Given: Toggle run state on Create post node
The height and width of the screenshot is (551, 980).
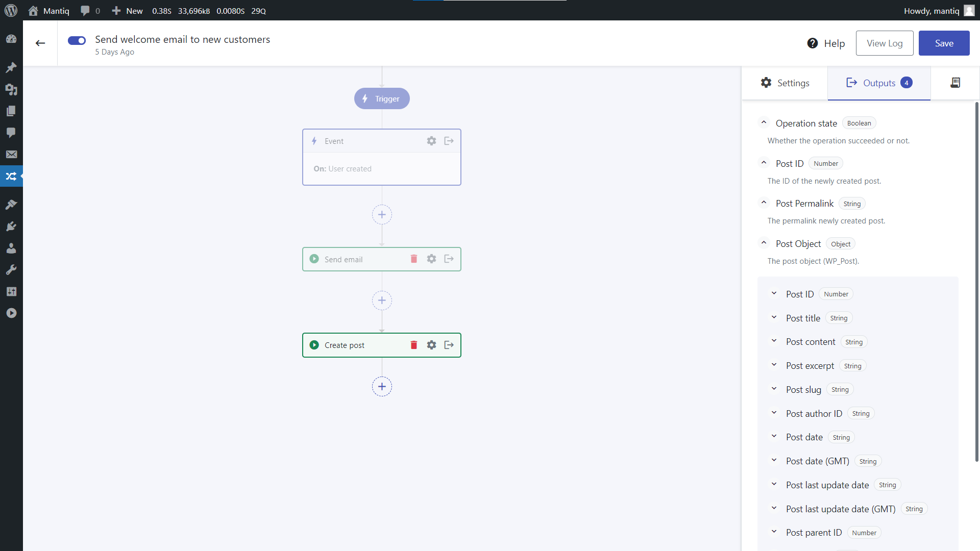Looking at the screenshot, I should coord(314,345).
